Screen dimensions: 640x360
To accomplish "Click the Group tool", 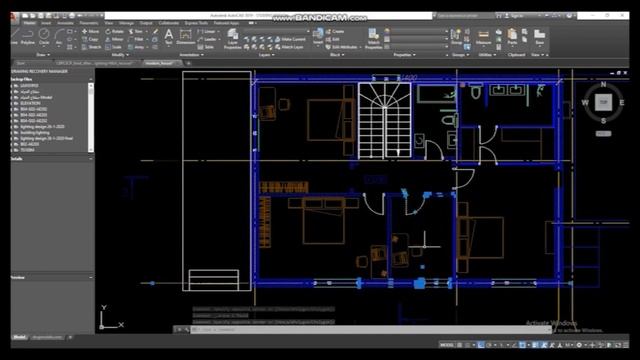I will [456, 36].
